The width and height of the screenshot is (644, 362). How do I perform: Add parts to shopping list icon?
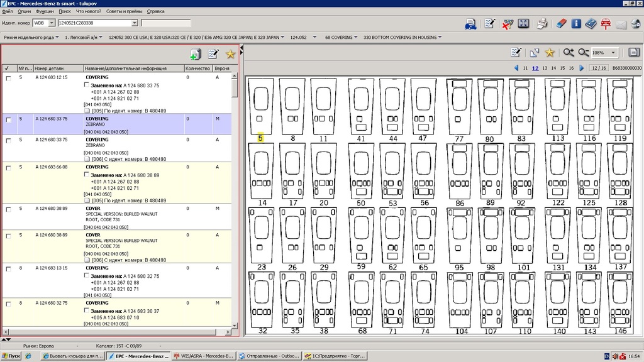[196, 54]
